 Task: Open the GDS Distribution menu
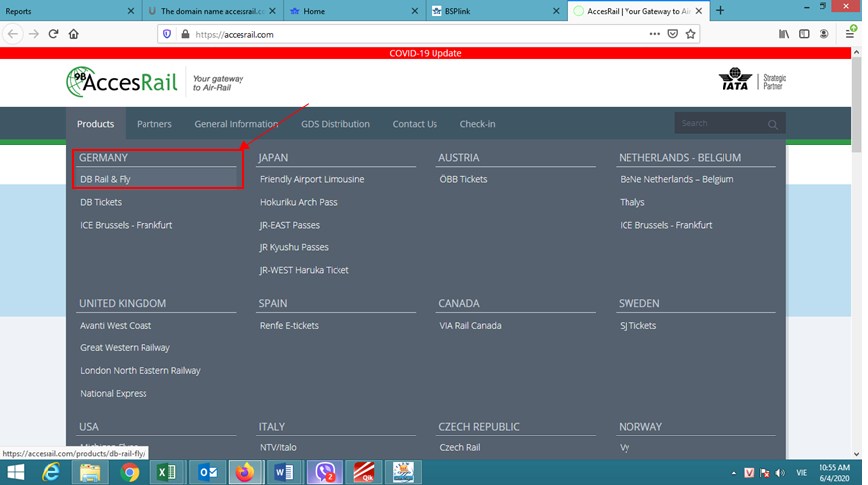pyautogui.click(x=336, y=124)
